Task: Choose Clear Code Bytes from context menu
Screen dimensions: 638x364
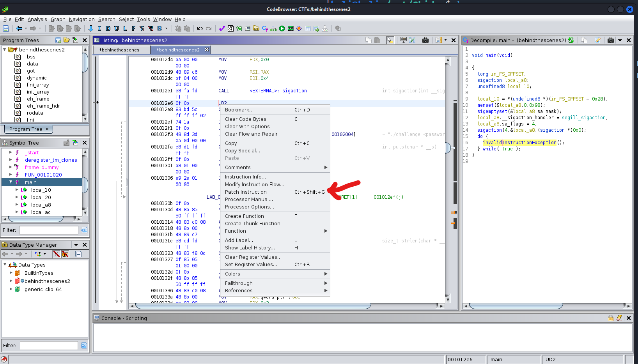Action: click(275, 119)
